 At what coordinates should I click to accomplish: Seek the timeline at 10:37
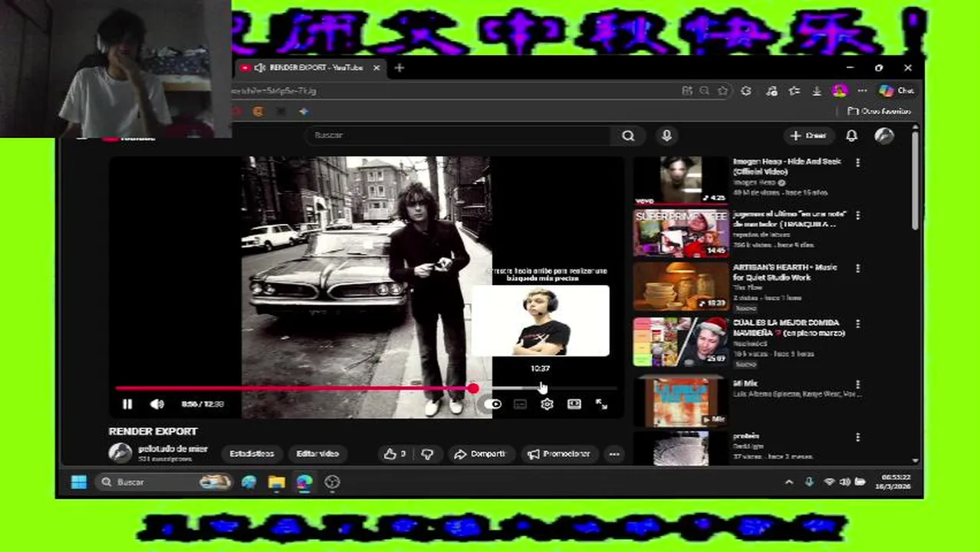point(540,389)
